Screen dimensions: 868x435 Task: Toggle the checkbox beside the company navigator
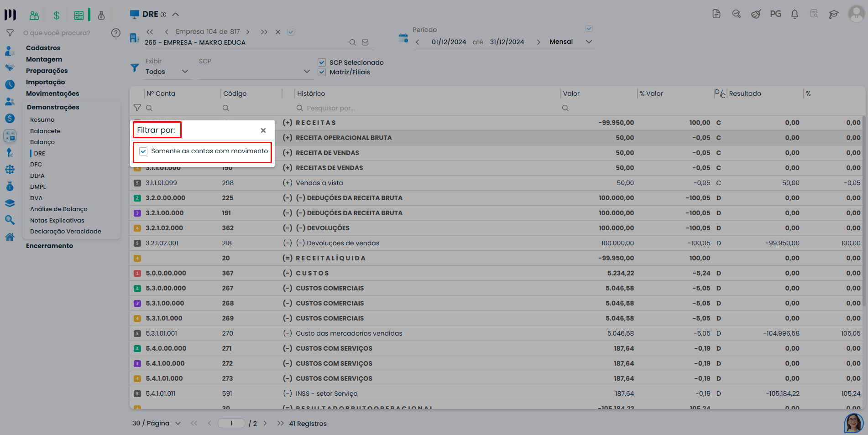[291, 32]
